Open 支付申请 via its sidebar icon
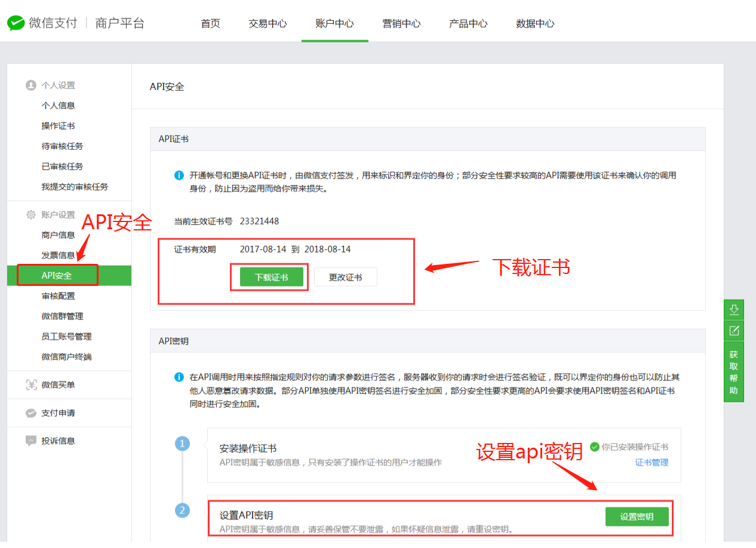This screenshot has width=756, height=548. tap(31, 413)
